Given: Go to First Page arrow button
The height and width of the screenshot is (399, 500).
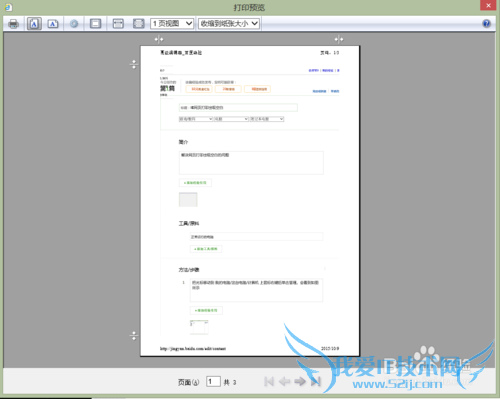Looking at the screenshot, I should coord(269,381).
